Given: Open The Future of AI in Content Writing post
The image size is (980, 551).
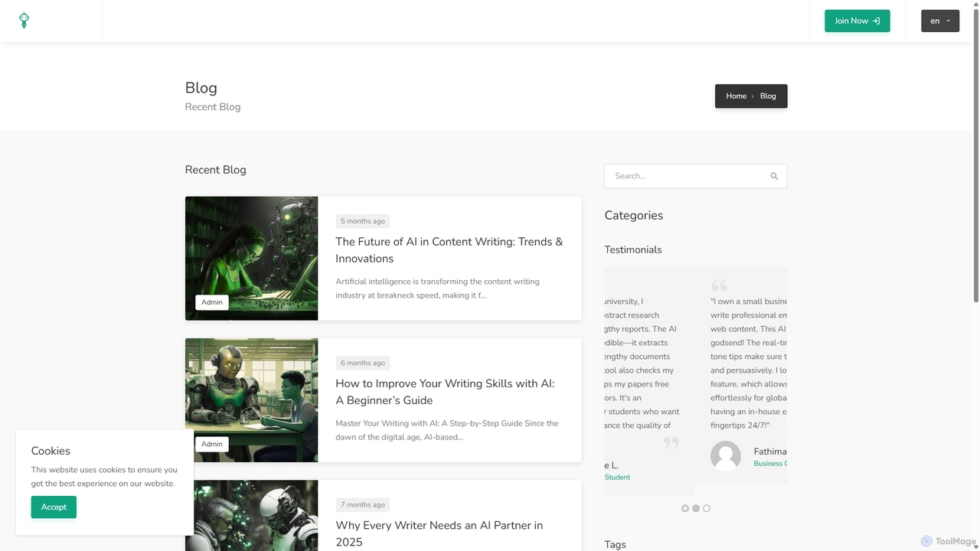Looking at the screenshot, I should [x=449, y=250].
